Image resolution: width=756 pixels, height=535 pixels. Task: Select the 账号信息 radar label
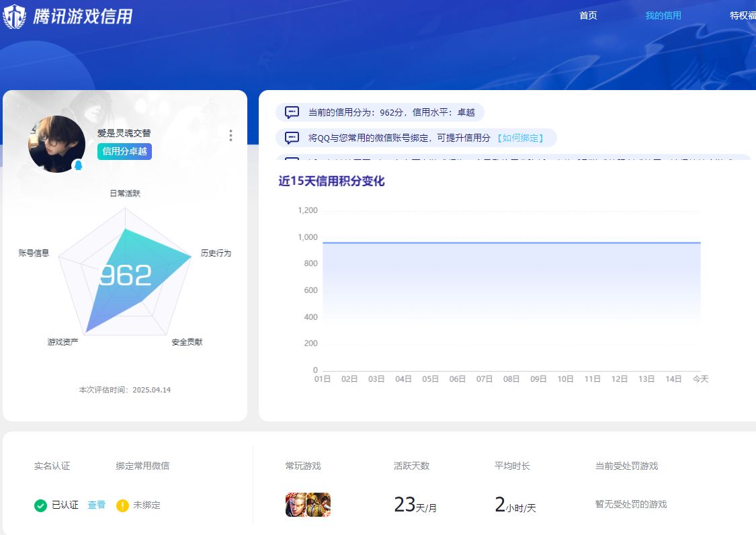tap(34, 253)
